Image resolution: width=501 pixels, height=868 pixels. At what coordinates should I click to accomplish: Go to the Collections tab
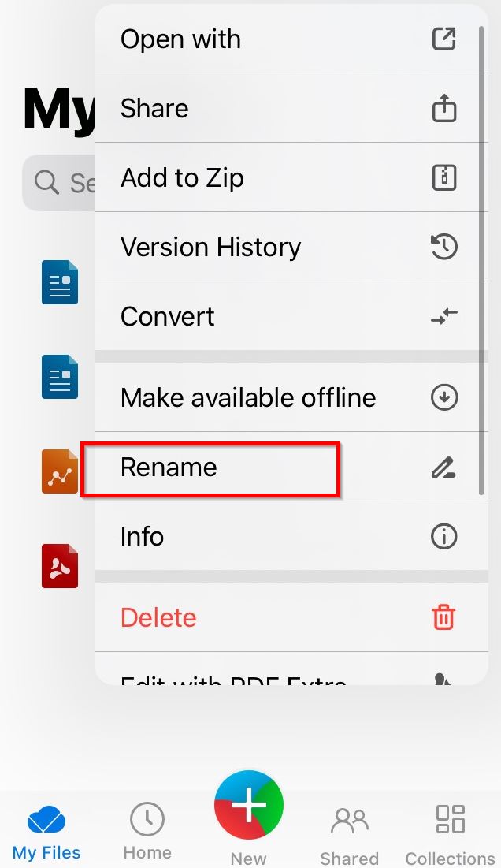pos(450,834)
